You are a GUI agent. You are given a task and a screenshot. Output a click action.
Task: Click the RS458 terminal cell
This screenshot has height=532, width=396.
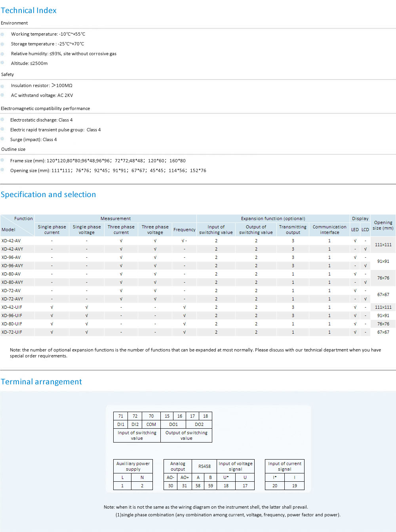[x=204, y=466]
